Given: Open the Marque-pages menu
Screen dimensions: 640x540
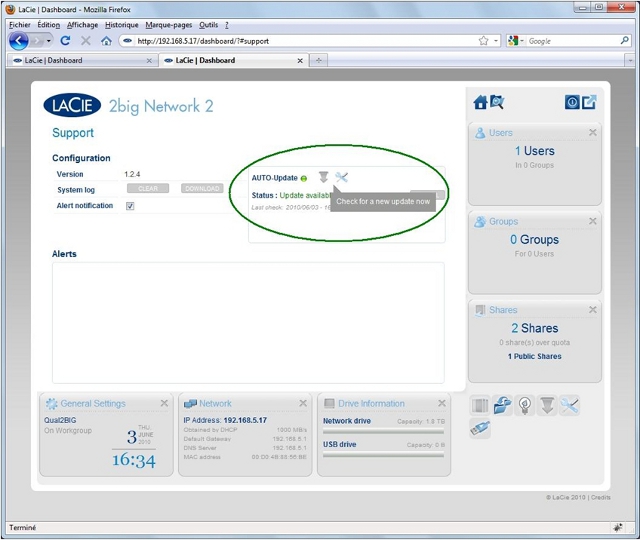Looking at the screenshot, I should coord(166,25).
